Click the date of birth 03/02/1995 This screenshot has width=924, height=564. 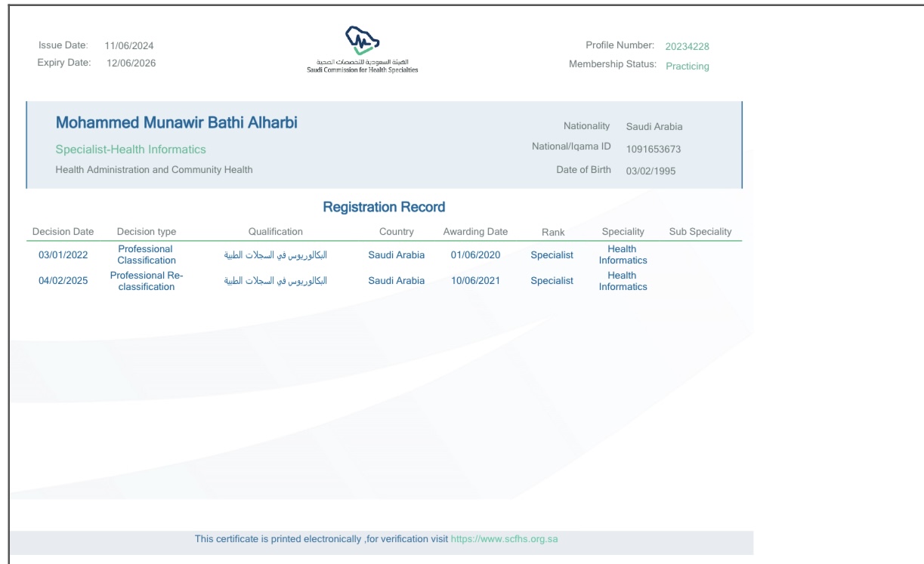pos(651,171)
